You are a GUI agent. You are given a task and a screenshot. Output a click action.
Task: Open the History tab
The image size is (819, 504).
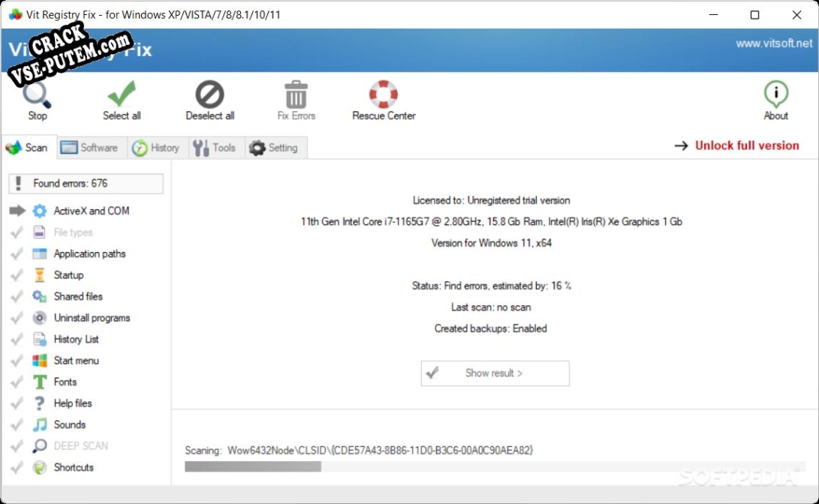click(157, 148)
